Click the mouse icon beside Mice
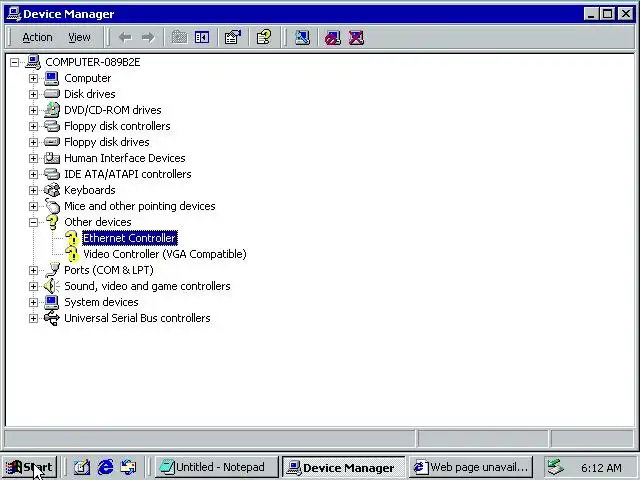This screenshot has width=640, height=480. pyautogui.click(x=52, y=206)
